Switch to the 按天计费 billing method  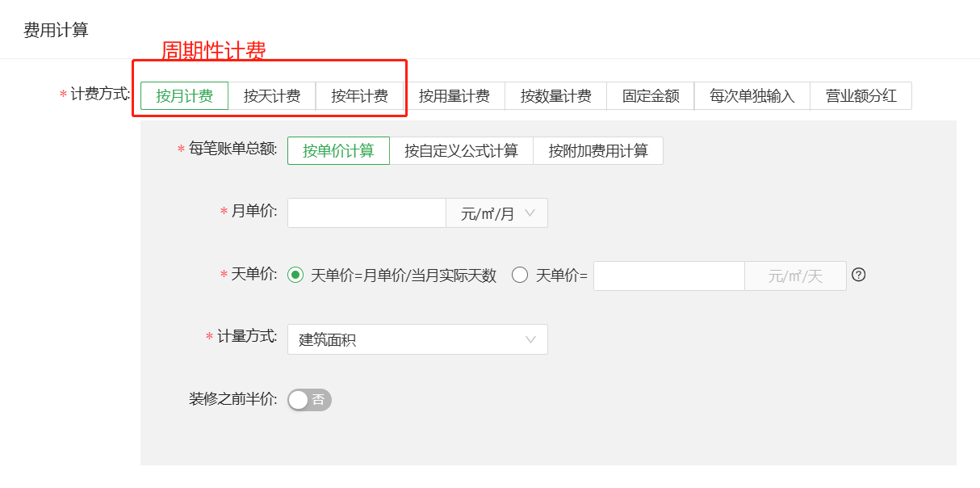(x=271, y=95)
